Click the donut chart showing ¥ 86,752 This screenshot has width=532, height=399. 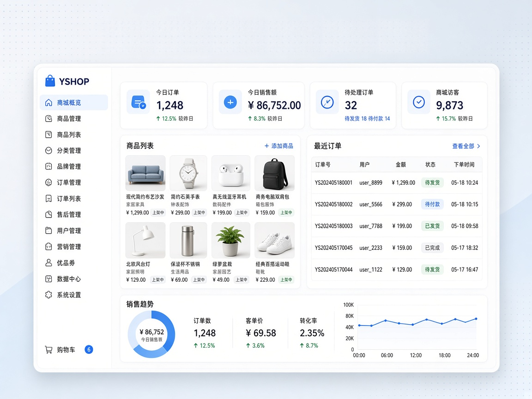(x=151, y=334)
